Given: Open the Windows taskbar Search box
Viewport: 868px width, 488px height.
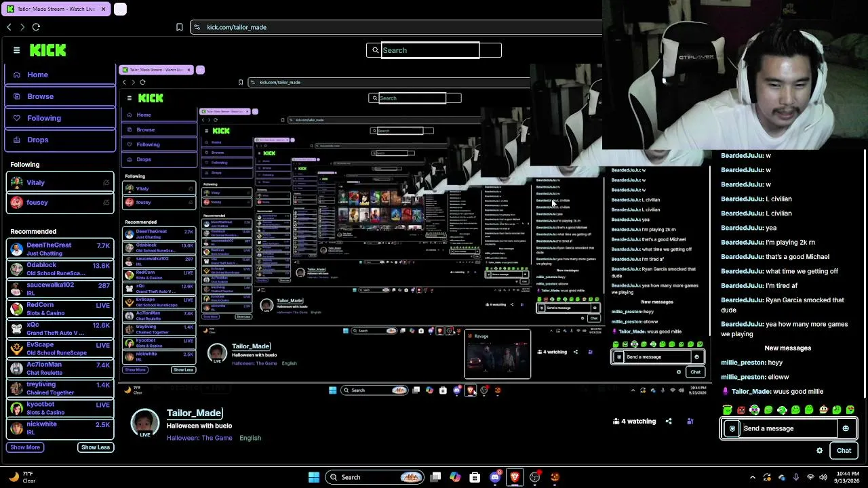Looking at the screenshot, I should 374,477.
